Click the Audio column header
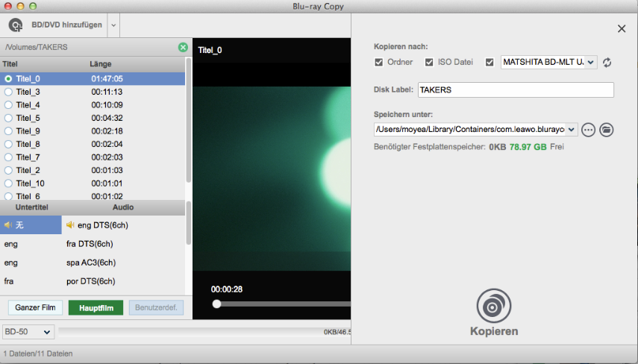The width and height of the screenshot is (638, 364). coord(123,207)
